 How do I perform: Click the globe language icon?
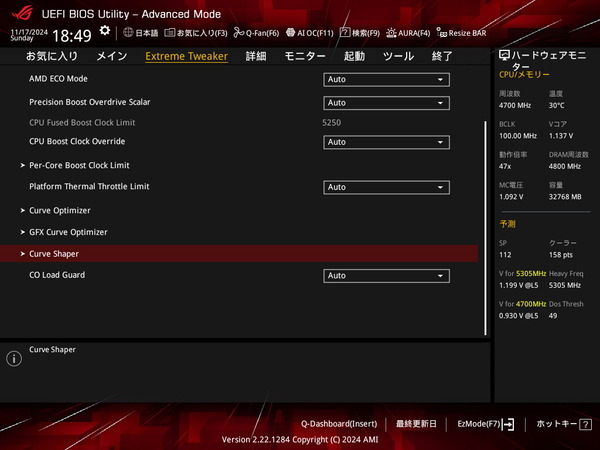pos(128,33)
